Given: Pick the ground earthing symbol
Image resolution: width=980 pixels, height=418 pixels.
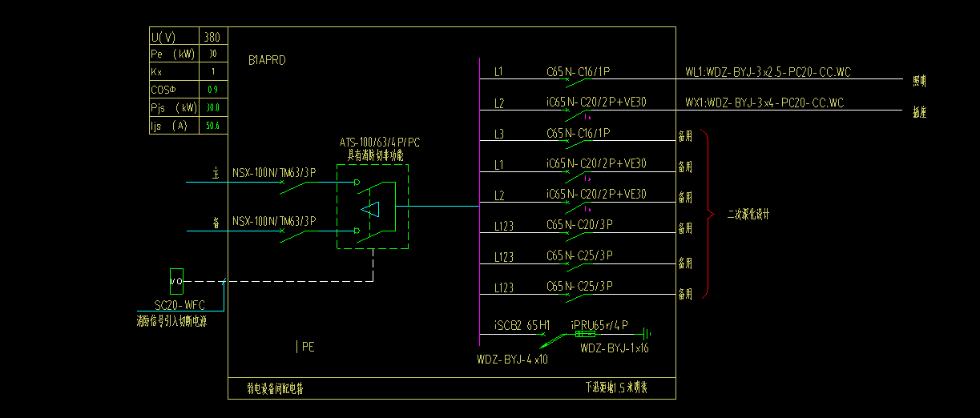Looking at the screenshot, I should 646,334.
